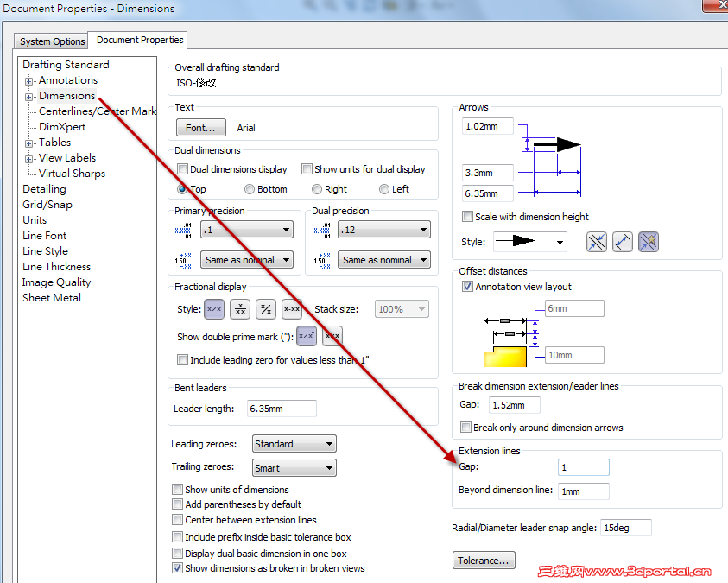Open the Stack size 100% dropdown
The height and width of the screenshot is (583, 728).
pyautogui.click(x=402, y=309)
